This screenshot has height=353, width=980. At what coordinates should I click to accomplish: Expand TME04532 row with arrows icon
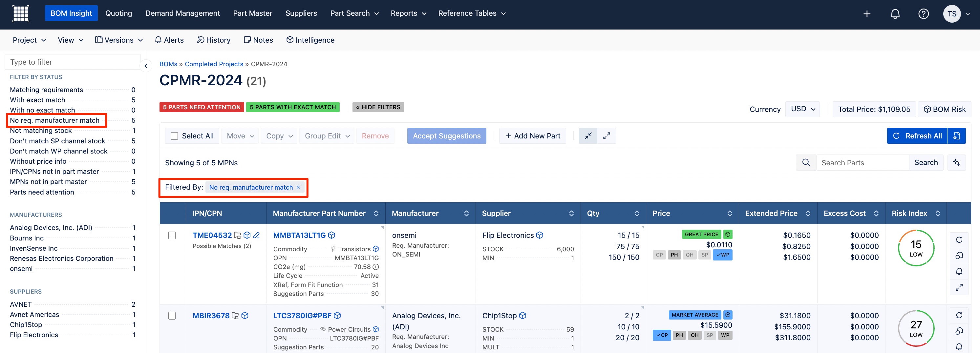(x=959, y=288)
